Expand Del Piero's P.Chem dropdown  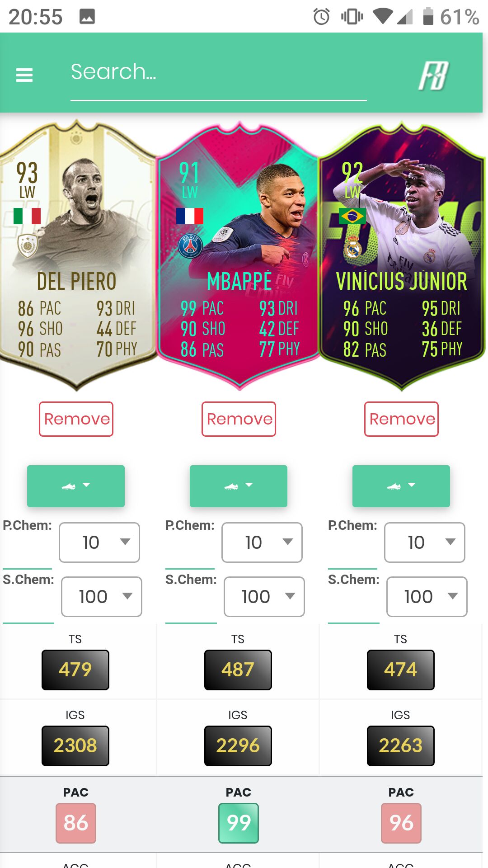click(x=99, y=542)
